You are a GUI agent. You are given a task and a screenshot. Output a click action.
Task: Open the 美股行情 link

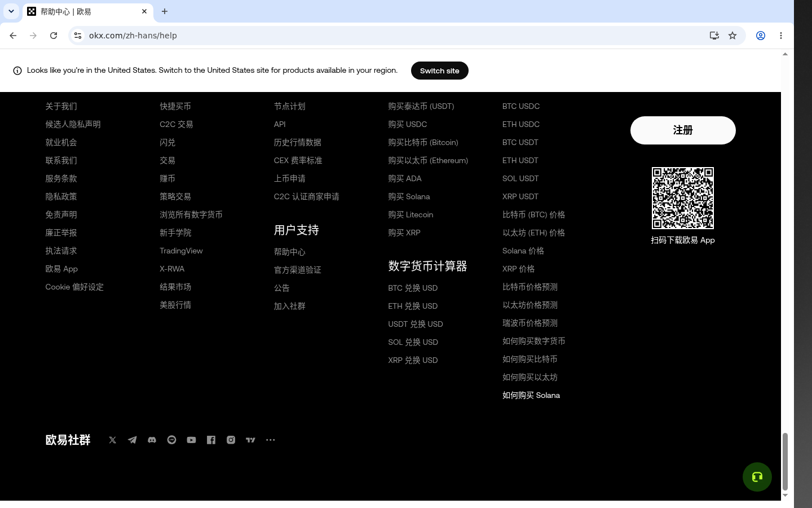(175, 305)
